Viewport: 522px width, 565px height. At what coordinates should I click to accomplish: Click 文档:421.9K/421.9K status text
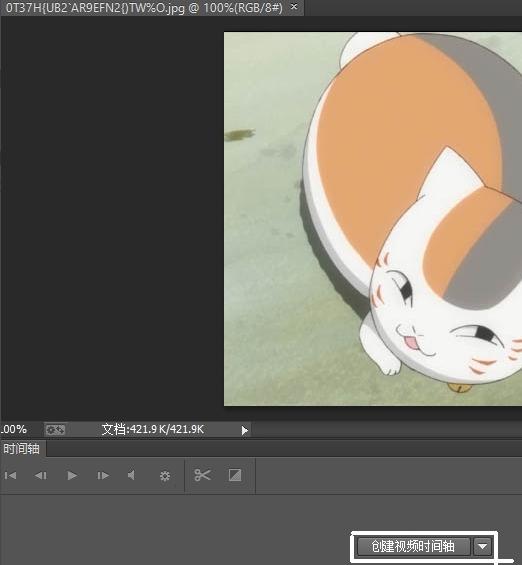coord(153,430)
